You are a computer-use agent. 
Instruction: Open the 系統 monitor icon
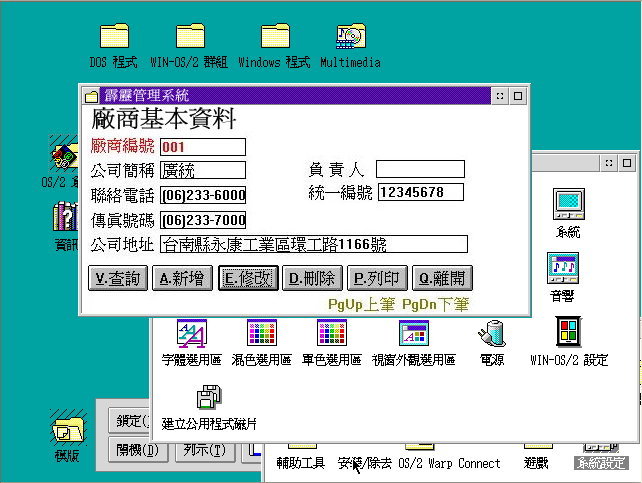[x=569, y=204]
